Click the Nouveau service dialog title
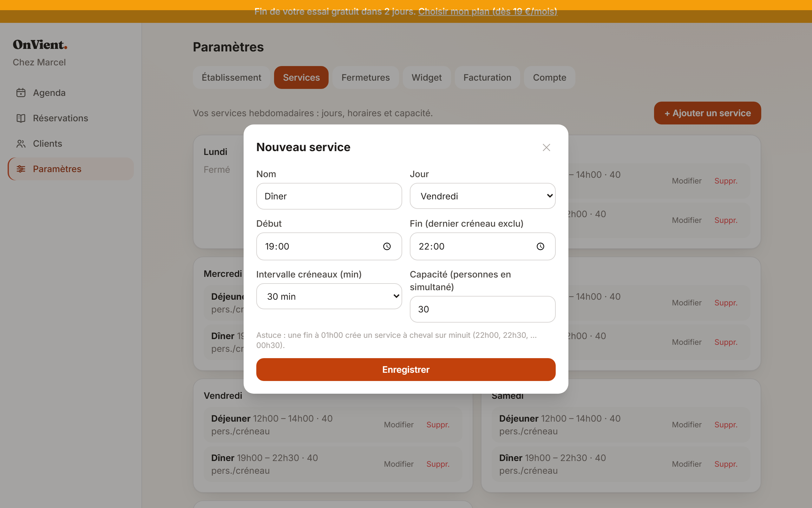This screenshot has width=812, height=508. (303, 147)
